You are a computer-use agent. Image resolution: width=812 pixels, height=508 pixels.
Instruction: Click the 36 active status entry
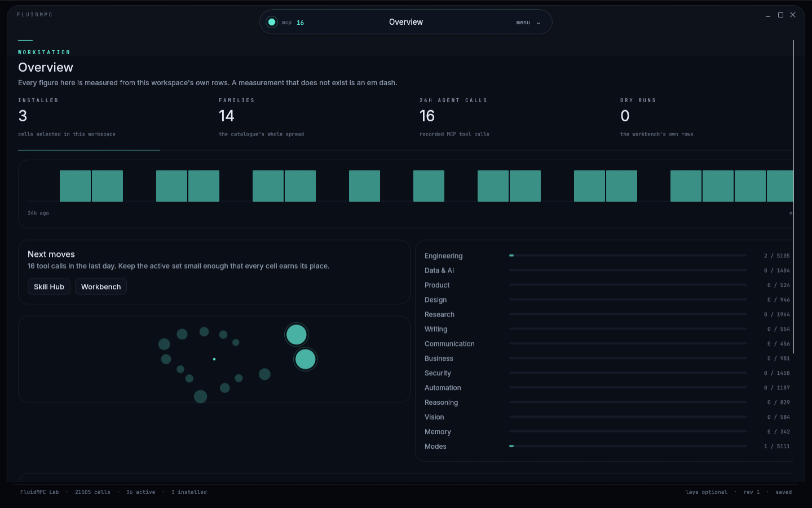coord(141,492)
